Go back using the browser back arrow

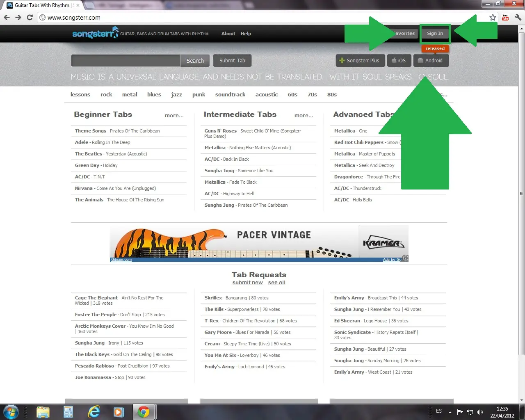pyautogui.click(x=7, y=17)
